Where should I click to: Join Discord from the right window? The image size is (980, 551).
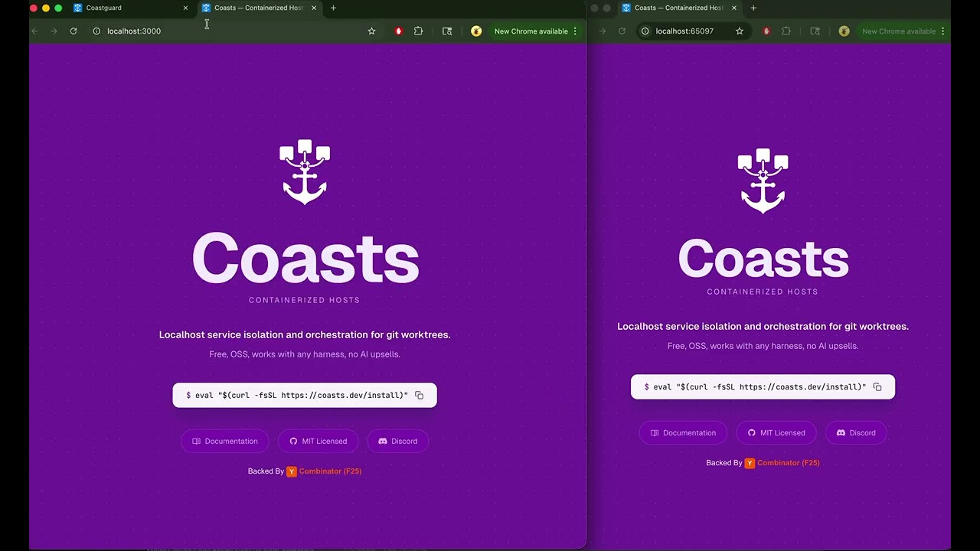click(856, 433)
